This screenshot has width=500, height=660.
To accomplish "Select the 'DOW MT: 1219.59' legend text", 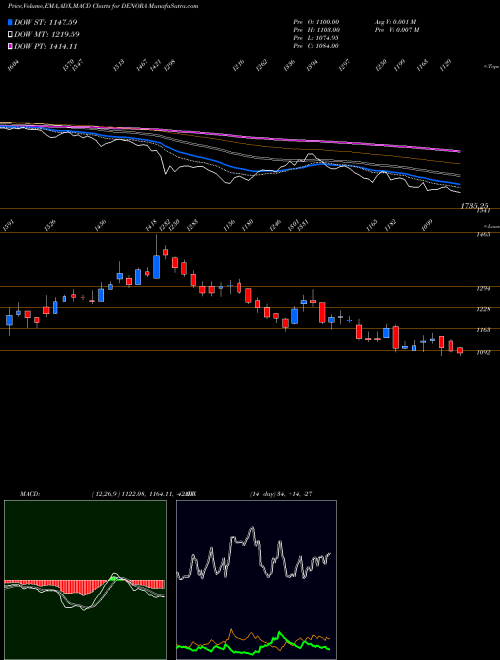I will click(47, 35).
